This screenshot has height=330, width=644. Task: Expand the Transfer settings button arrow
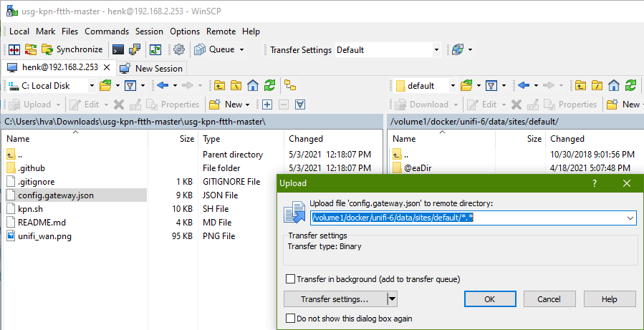(393, 299)
